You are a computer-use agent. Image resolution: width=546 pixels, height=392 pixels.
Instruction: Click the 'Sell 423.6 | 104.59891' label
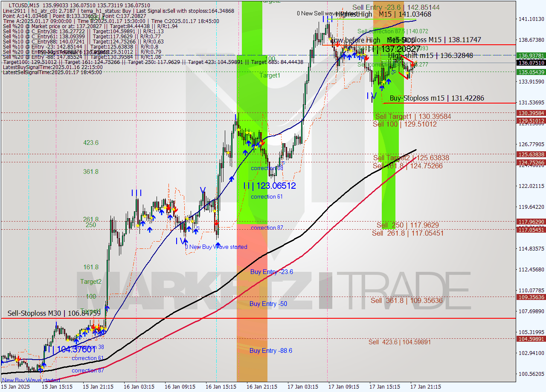(x=400, y=342)
